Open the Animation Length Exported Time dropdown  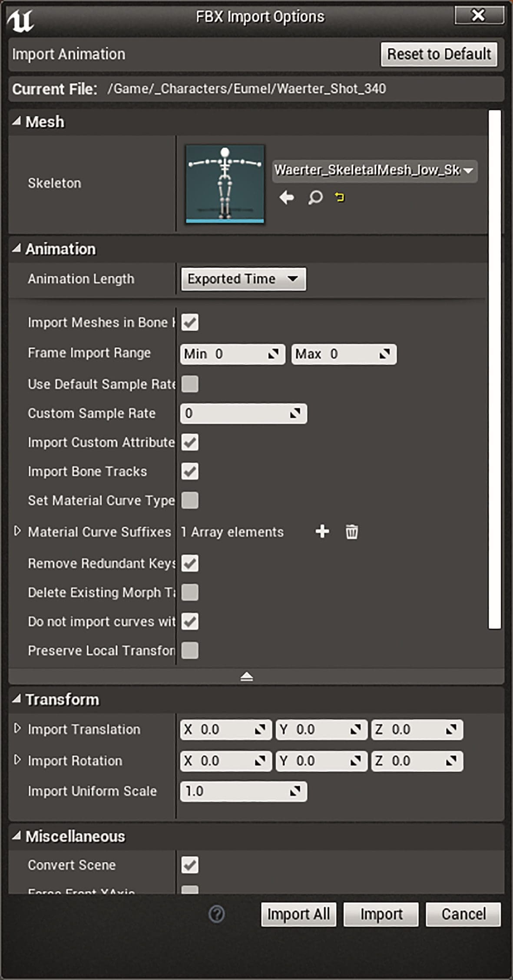243,279
